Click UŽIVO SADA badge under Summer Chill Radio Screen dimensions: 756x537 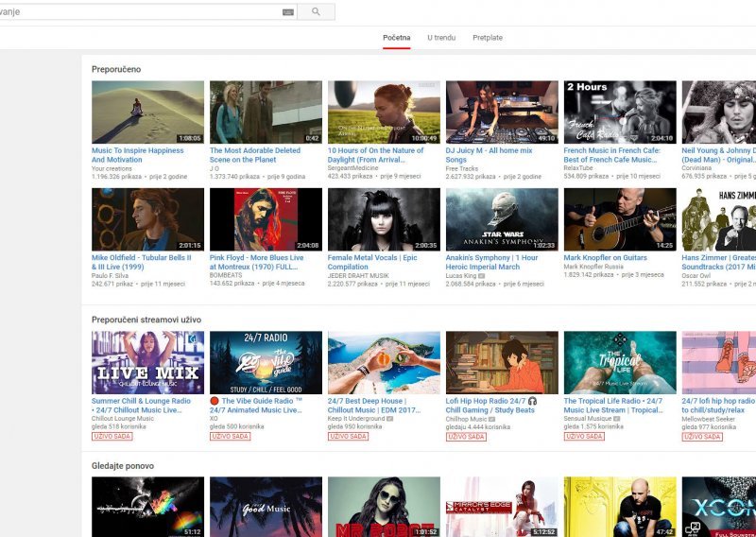(x=112, y=436)
